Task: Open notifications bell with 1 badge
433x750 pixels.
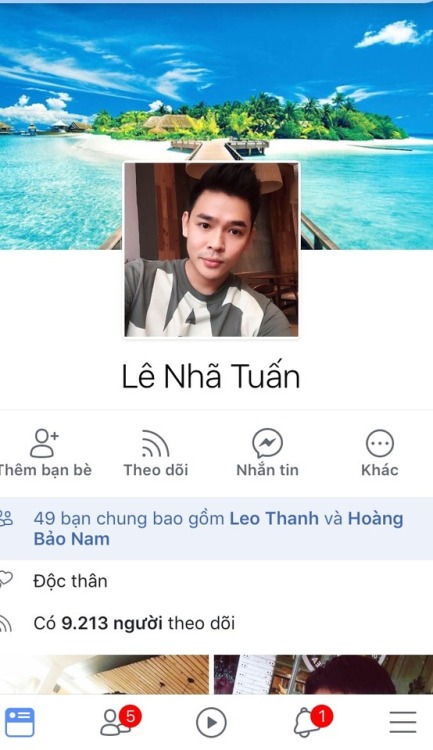Action: click(x=312, y=721)
